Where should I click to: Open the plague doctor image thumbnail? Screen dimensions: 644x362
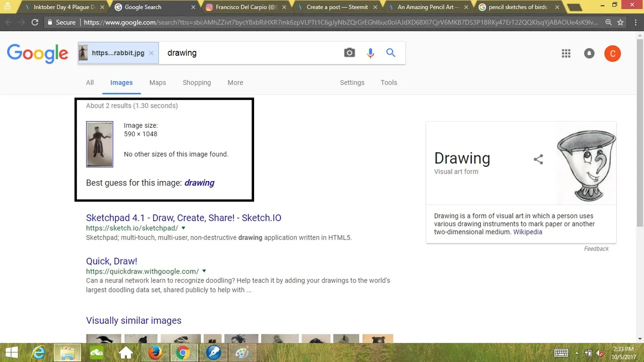(100, 144)
